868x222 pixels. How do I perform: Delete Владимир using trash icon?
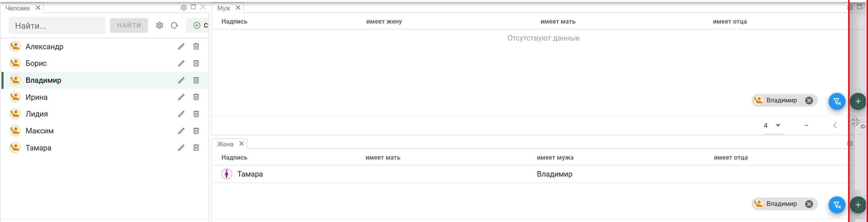[x=196, y=80]
